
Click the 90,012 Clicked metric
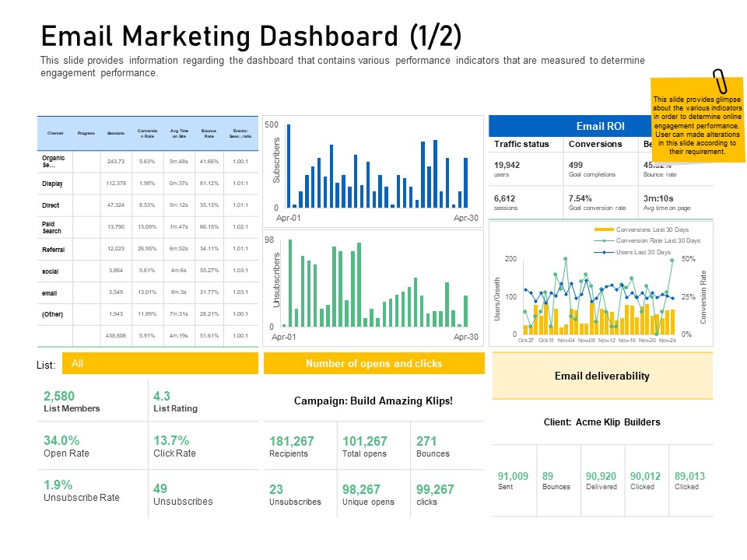pos(646,481)
